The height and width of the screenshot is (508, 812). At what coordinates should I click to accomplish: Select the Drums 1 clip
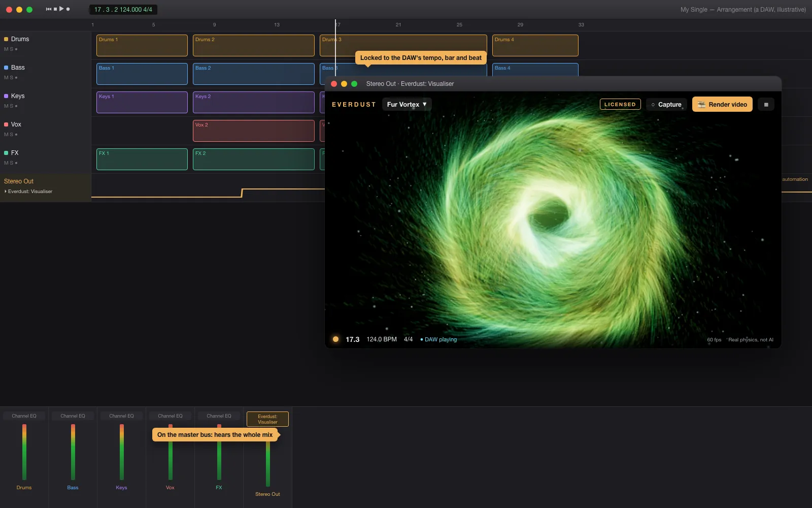142,46
